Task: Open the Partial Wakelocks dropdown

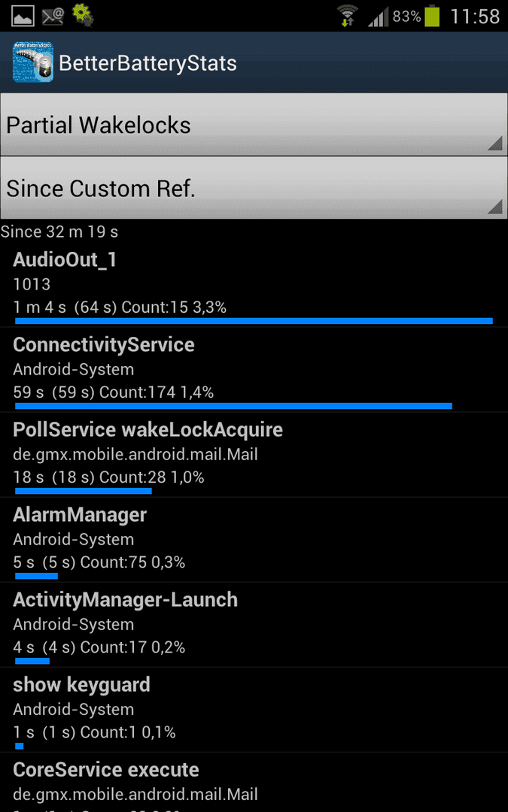Action: tap(254, 125)
